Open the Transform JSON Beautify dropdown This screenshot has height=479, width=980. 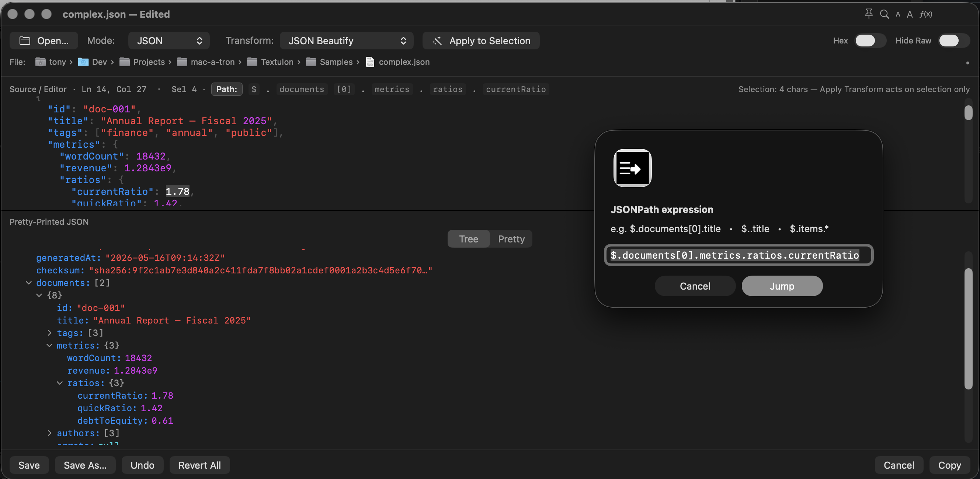click(346, 41)
